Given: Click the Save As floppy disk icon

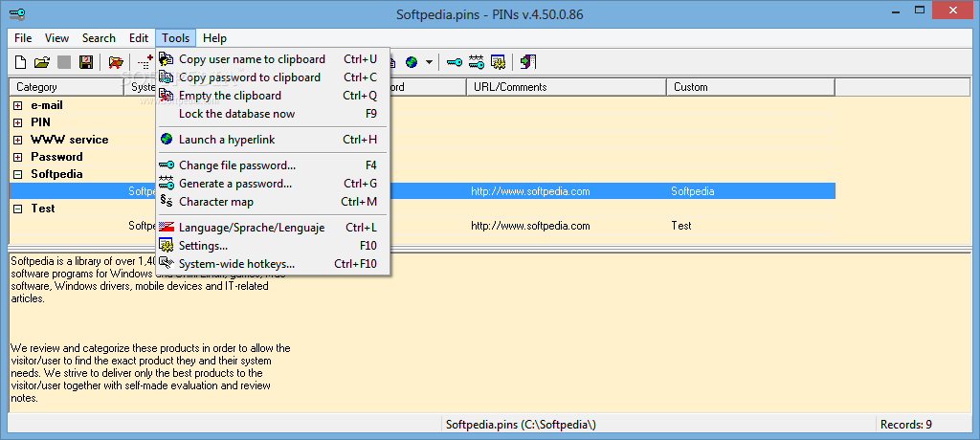Looking at the screenshot, I should (x=86, y=62).
